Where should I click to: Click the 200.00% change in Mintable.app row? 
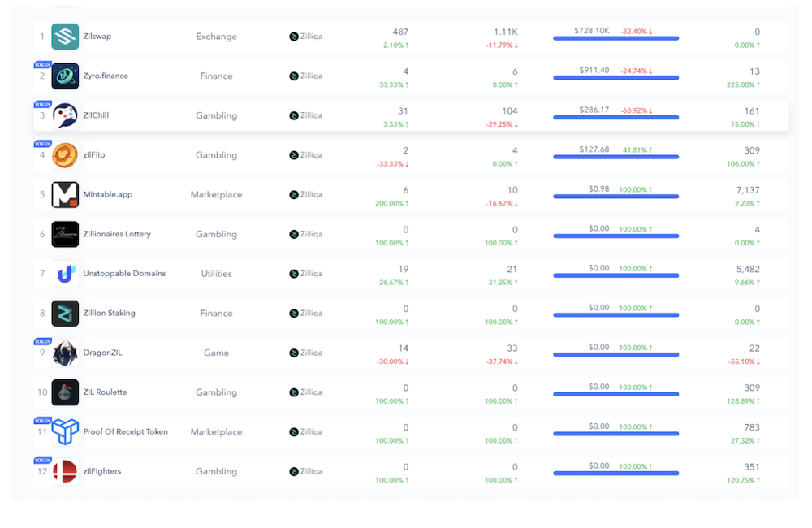392,204
